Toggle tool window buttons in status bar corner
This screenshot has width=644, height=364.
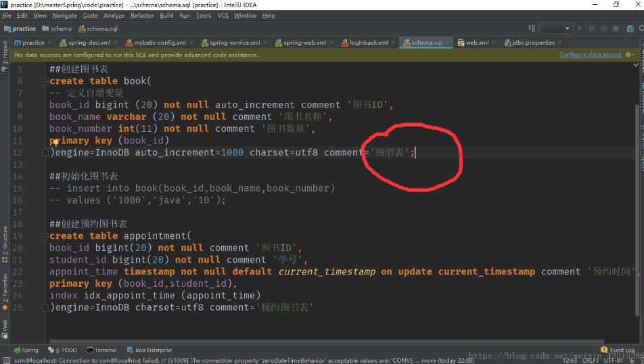(5, 360)
